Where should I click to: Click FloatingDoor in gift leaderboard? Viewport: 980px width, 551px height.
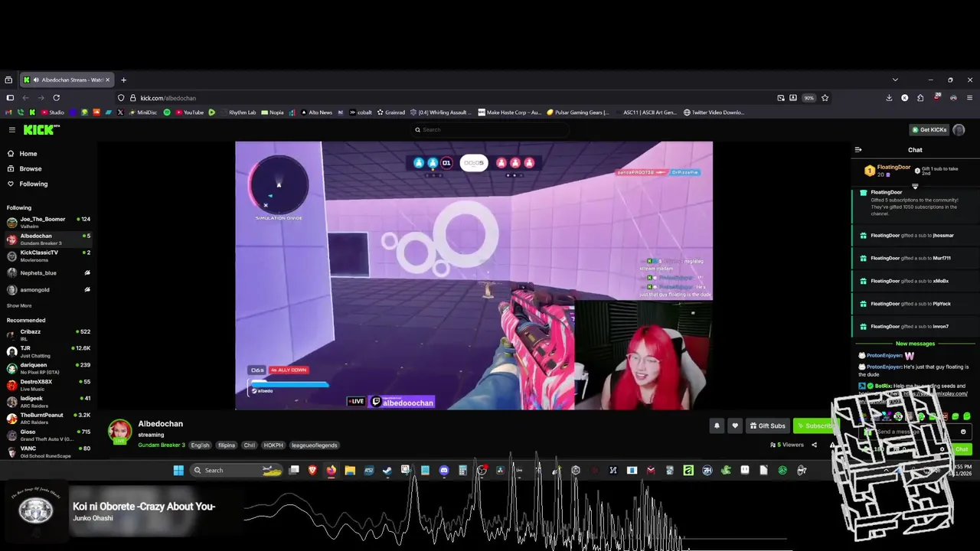point(893,167)
